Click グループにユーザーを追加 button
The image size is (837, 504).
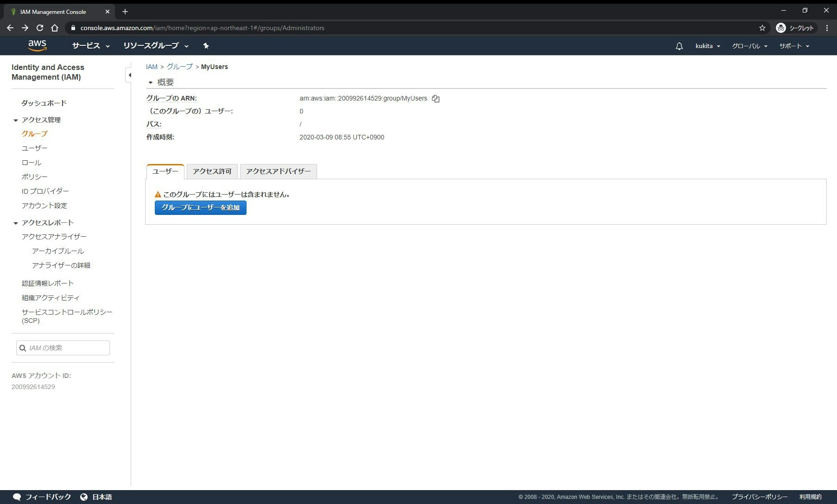(201, 208)
